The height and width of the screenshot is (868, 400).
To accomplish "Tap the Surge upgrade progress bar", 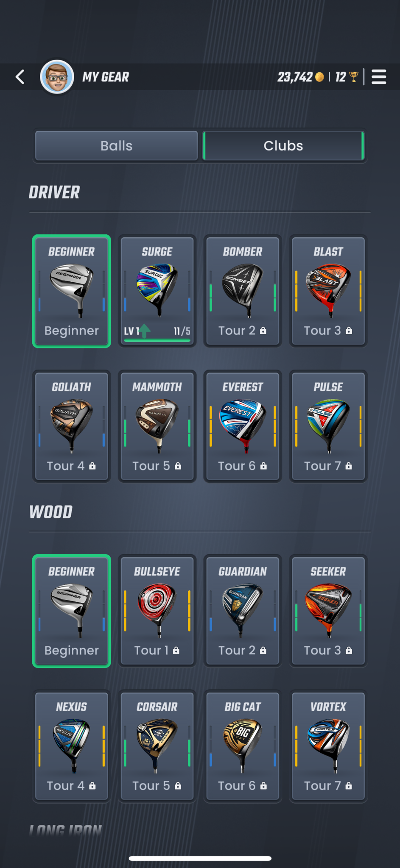I will (x=157, y=340).
